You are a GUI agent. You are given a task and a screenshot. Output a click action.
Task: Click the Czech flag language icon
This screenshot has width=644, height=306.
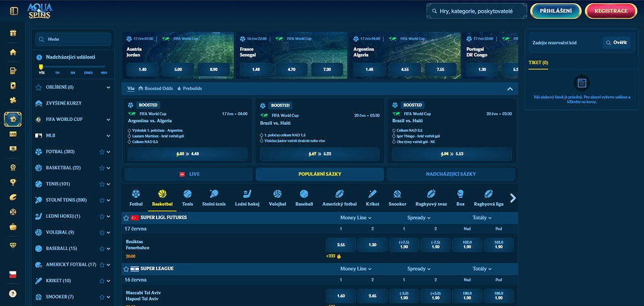coord(13,275)
